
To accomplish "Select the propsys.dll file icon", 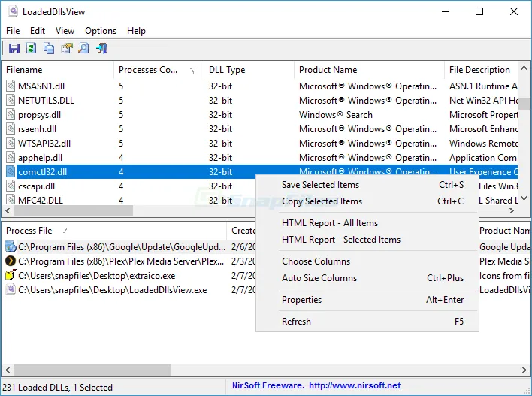I will pos(11,115).
